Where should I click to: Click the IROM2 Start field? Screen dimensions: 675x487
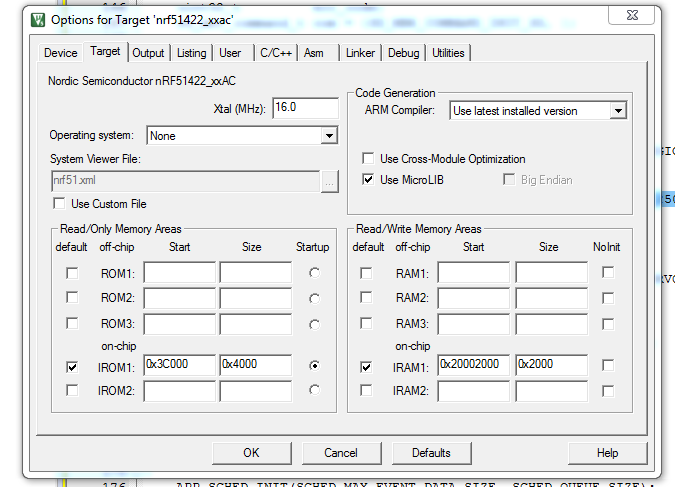tap(180, 391)
